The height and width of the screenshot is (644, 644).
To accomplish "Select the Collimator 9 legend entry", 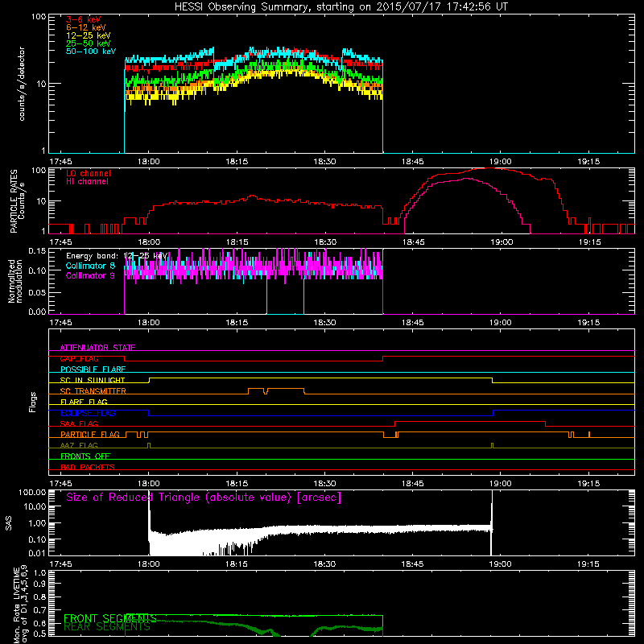I will click(90, 275).
